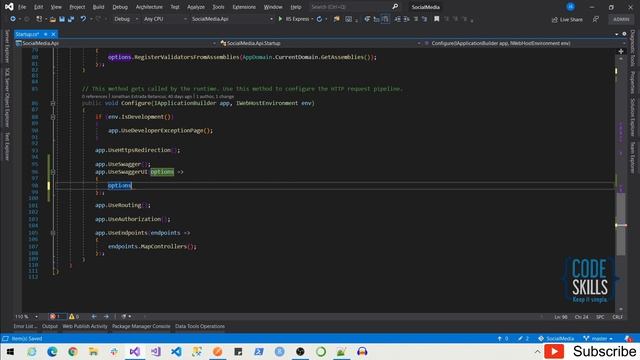Open the Analyze menu
Viewport: 640px width, 360px height.
(196, 7)
